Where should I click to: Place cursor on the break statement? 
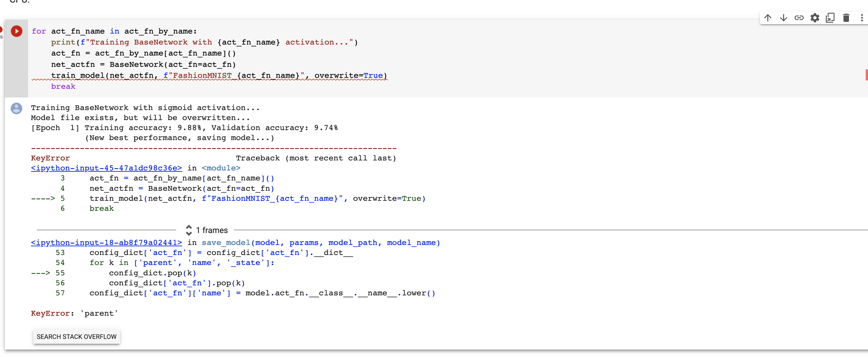pos(63,86)
